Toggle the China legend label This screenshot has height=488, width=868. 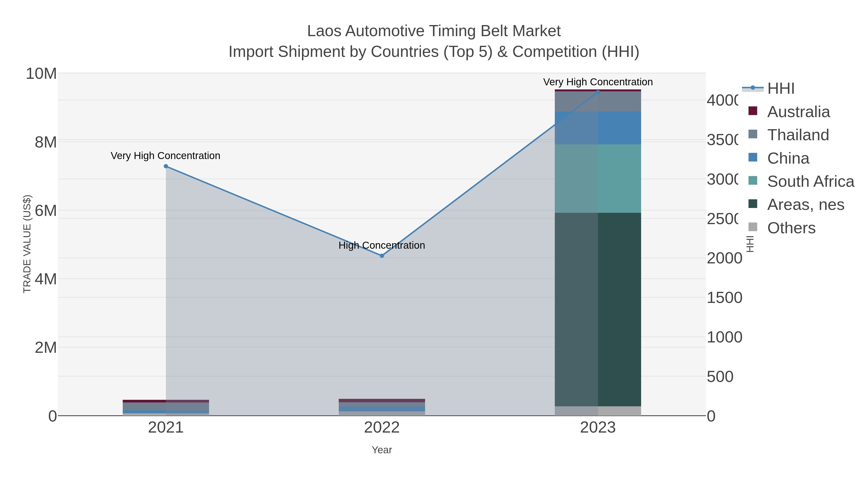click(x=788, y=158)
